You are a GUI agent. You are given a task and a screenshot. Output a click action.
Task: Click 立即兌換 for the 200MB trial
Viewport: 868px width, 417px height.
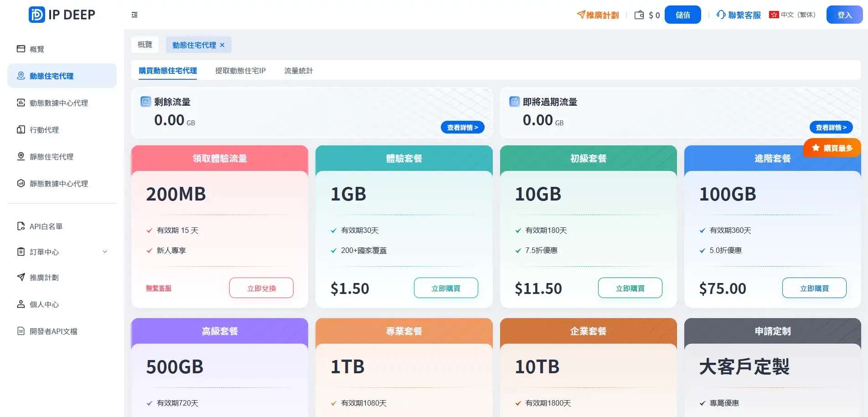[x=261, y=288]
